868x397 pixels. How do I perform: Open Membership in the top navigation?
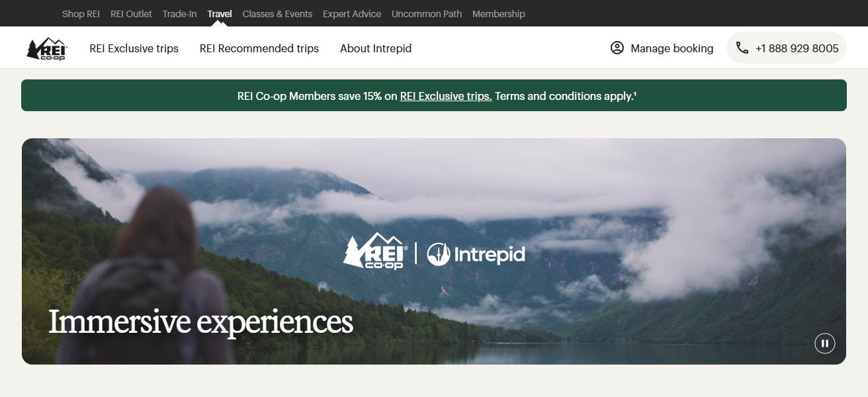pyautogui.click(x=499, y=14)
